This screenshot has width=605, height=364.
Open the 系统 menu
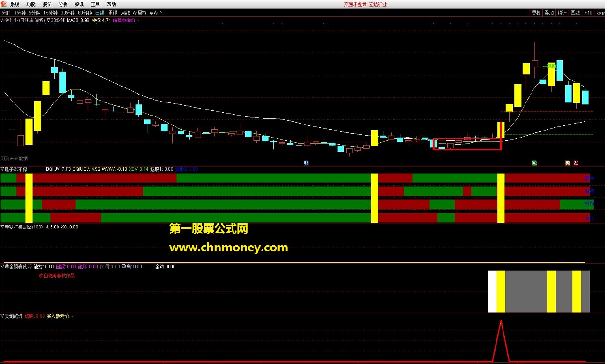pyautogui.click(x=15, y=4)
